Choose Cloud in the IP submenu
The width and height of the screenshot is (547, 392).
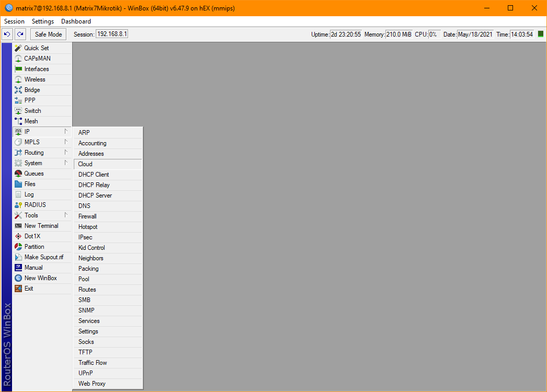point(108,164)
